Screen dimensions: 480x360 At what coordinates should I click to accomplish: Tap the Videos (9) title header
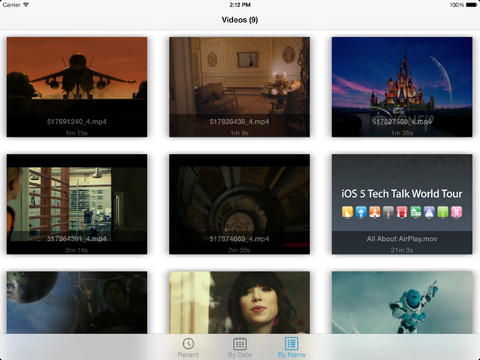coord(240,20)
